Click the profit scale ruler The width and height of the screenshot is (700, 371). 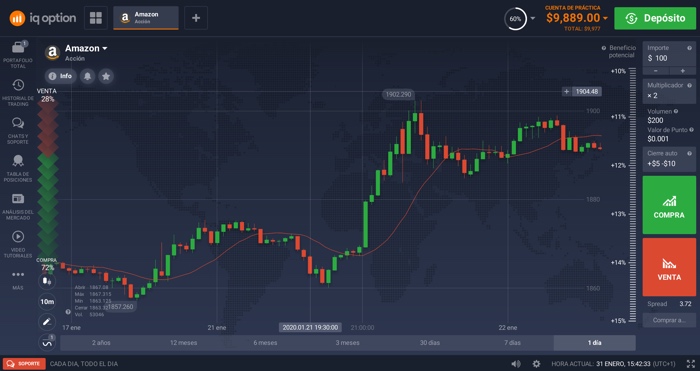pyautogui.click(x=632, y=195)
